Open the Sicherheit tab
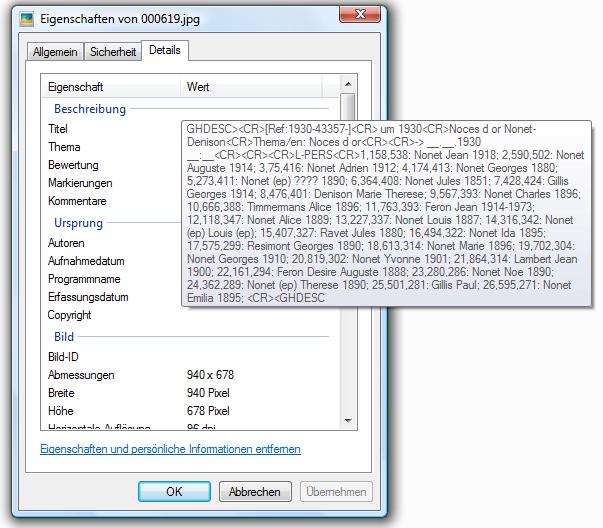Viewport: 603px width, 528px height. (113, 52)
